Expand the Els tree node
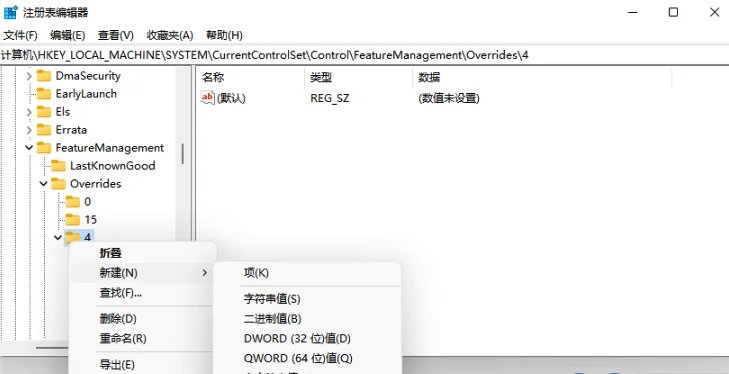The width and height of the screenshot is (729, 374). coord(29,112)
